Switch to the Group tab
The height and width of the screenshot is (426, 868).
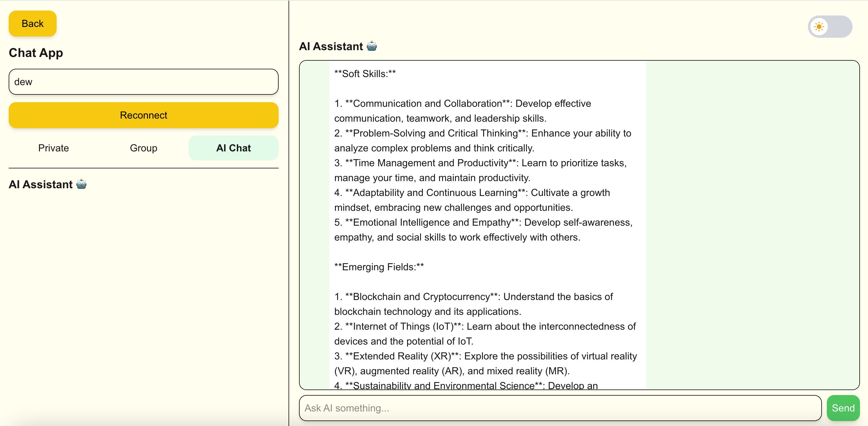click(143, 148)
